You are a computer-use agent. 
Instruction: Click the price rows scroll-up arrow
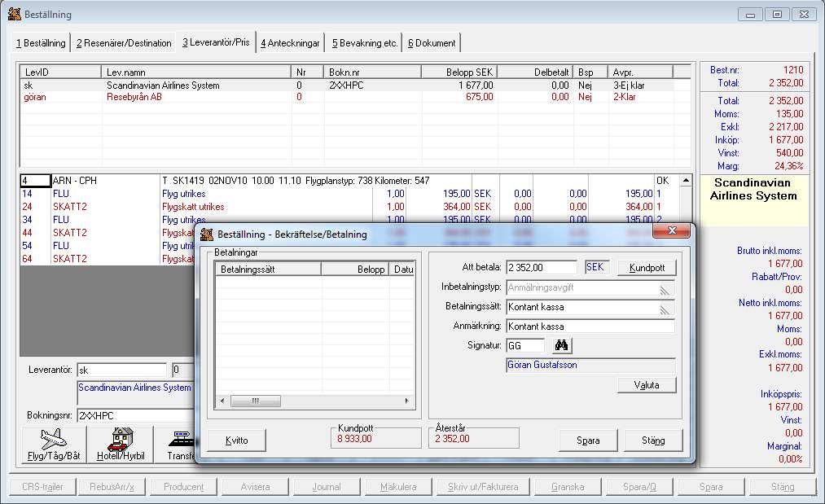(686, 181)
